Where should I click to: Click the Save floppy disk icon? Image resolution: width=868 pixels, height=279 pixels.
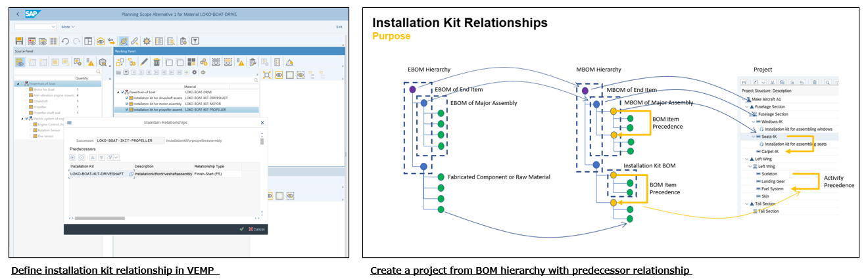[x=19, y=41]
